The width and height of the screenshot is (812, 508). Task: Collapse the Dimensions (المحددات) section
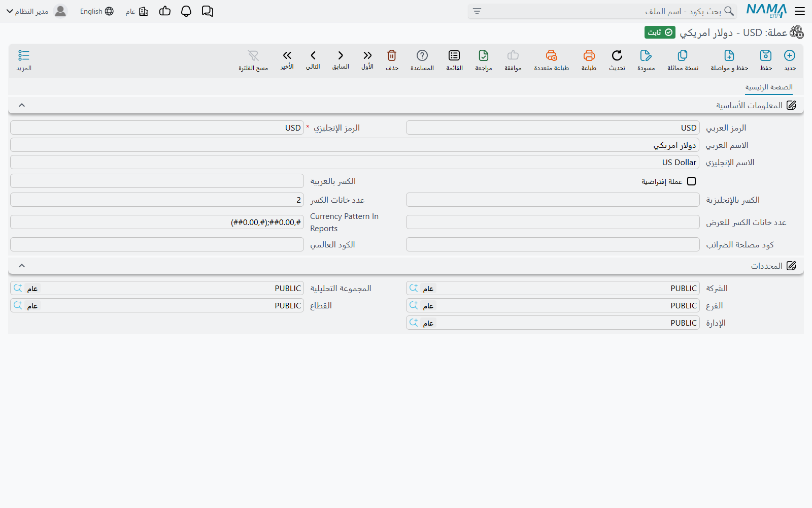pos(22,266)
